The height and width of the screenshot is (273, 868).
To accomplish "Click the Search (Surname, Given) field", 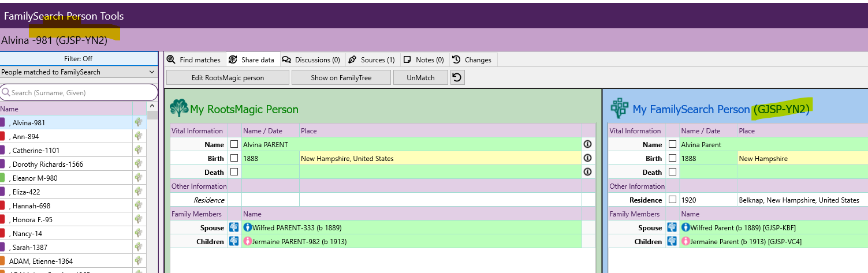I will [79, 92].
